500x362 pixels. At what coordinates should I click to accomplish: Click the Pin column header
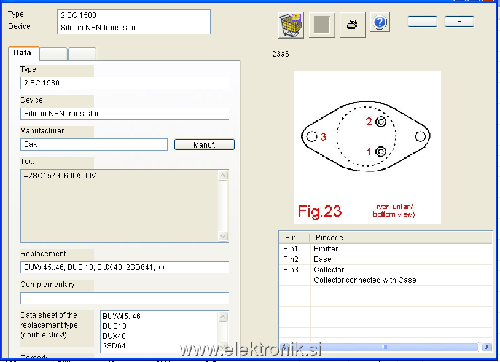[294, 238]
